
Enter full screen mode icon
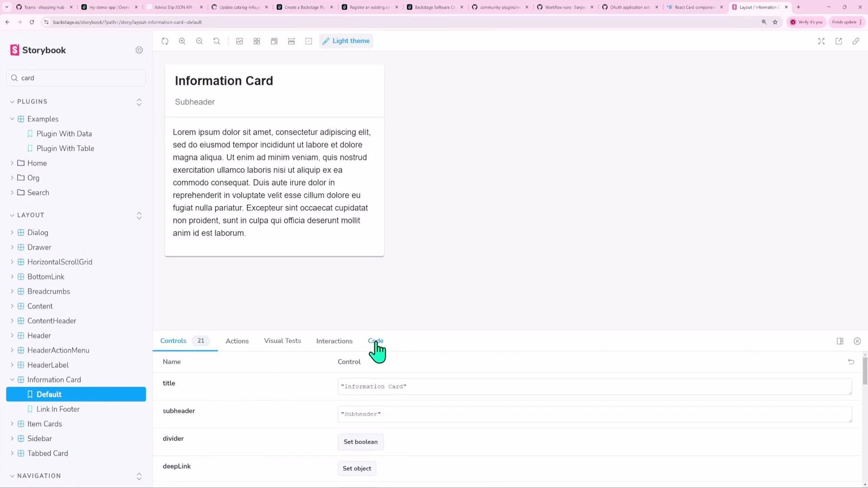pos(821,41)
